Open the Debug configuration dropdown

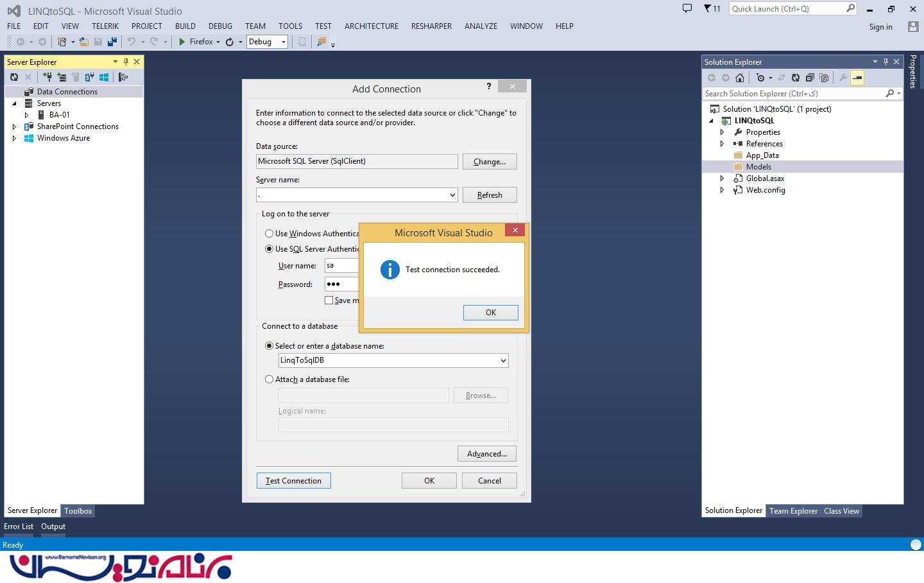pos(283,42)
